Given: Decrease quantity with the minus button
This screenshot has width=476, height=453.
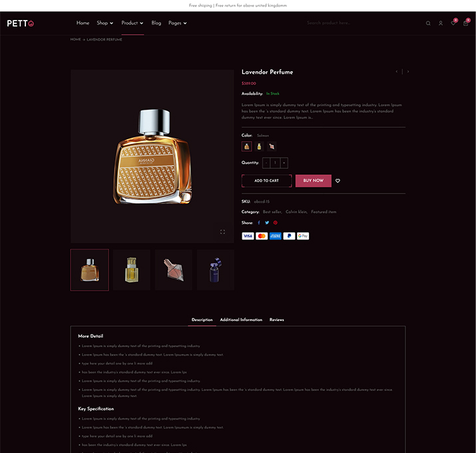Looking at the screenshot, I should point(266,163).
